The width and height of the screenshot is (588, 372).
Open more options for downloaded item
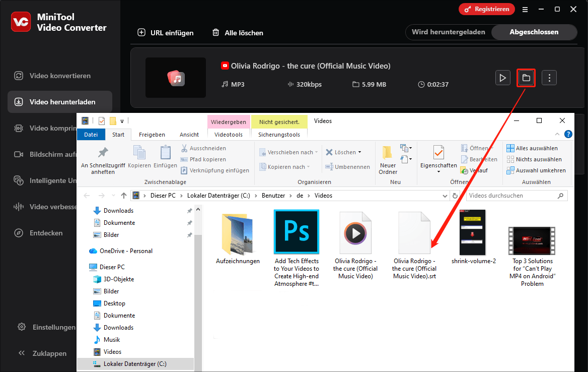[549, 78]
